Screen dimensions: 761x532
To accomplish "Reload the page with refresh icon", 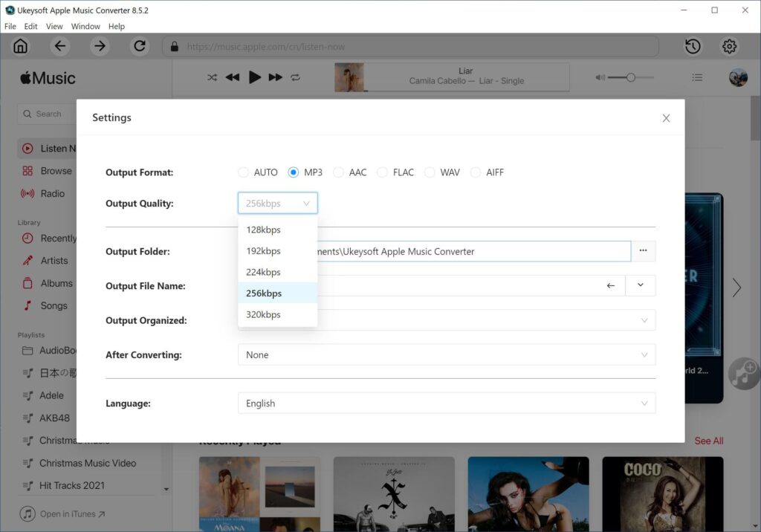I will click(140, 46).
